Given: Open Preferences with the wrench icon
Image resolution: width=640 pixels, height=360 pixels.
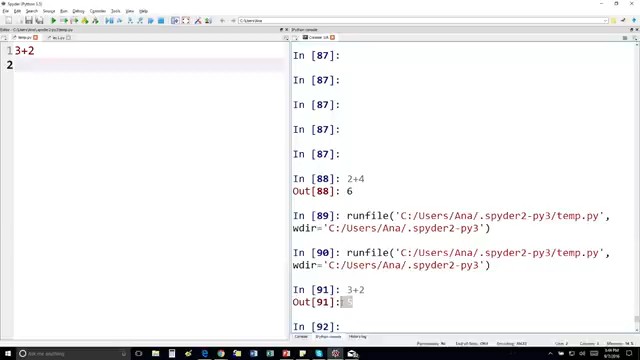Looking at the screenshot, I should coord(198,20).
